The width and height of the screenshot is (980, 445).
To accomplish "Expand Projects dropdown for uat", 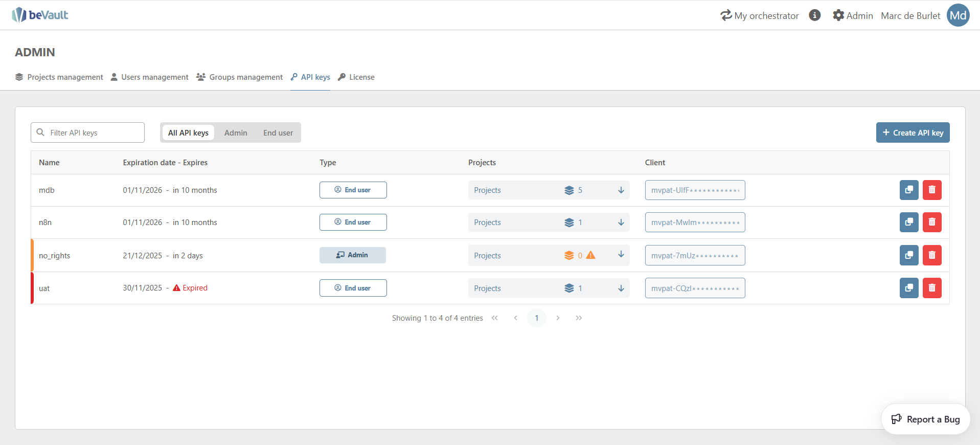I will (621, 288).
